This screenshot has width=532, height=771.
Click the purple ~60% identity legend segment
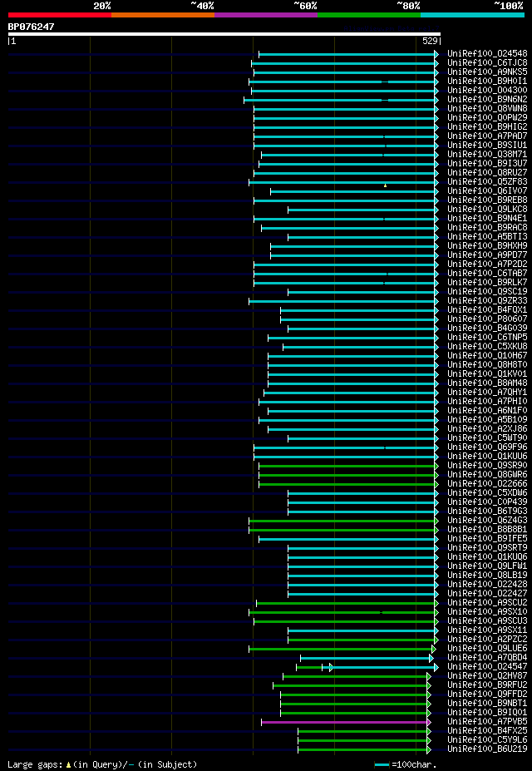pos(266,15)
